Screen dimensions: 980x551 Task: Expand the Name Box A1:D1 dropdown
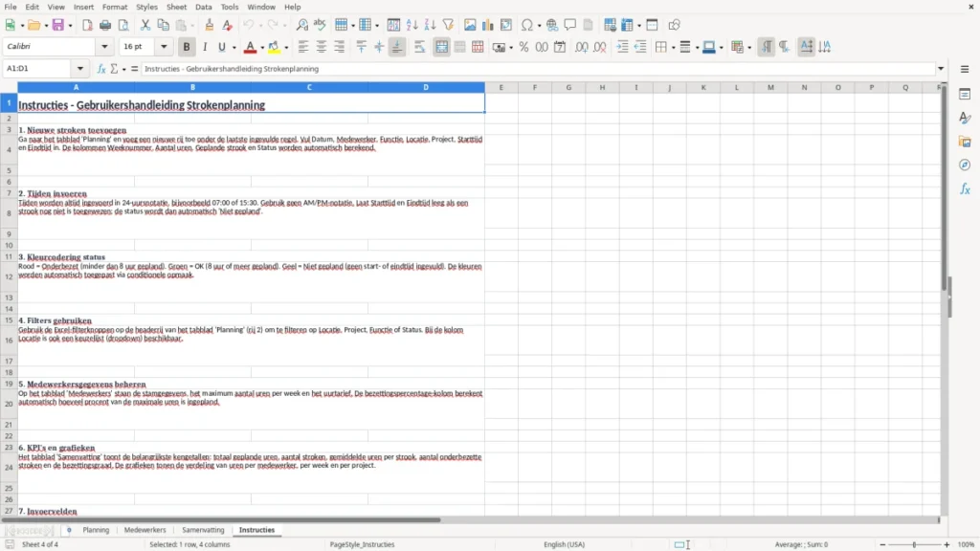[x=80, y=69]
